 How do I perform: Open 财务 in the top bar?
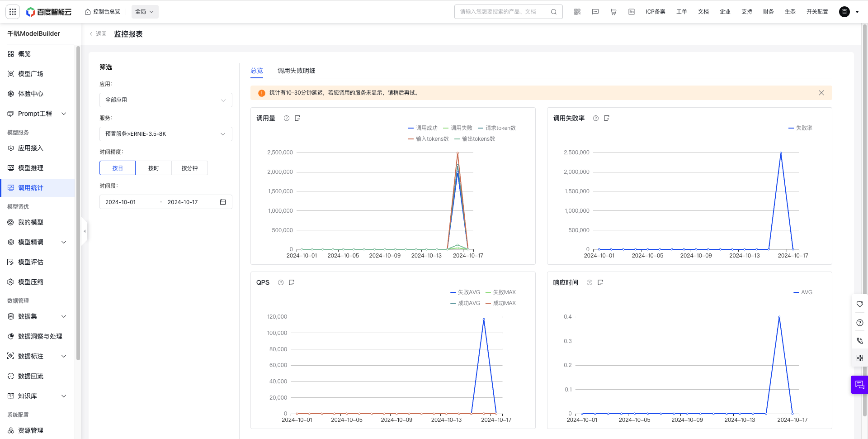[769, 12]
